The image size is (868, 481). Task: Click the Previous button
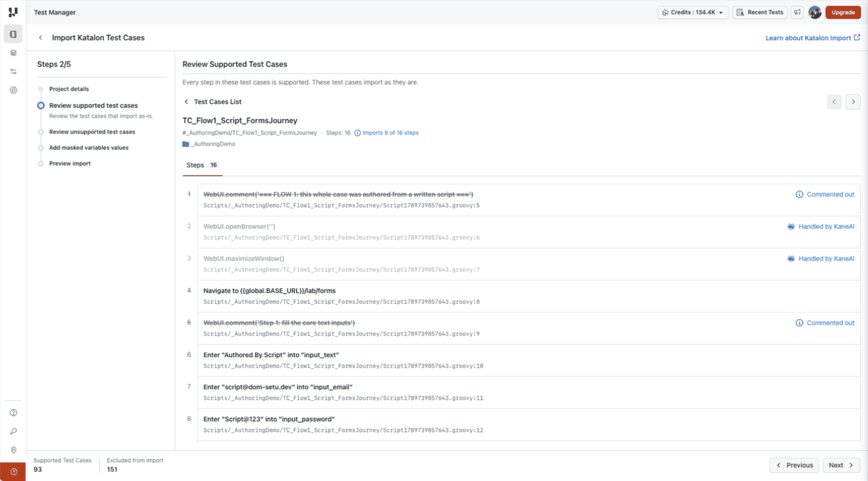(x=794, y=465)
